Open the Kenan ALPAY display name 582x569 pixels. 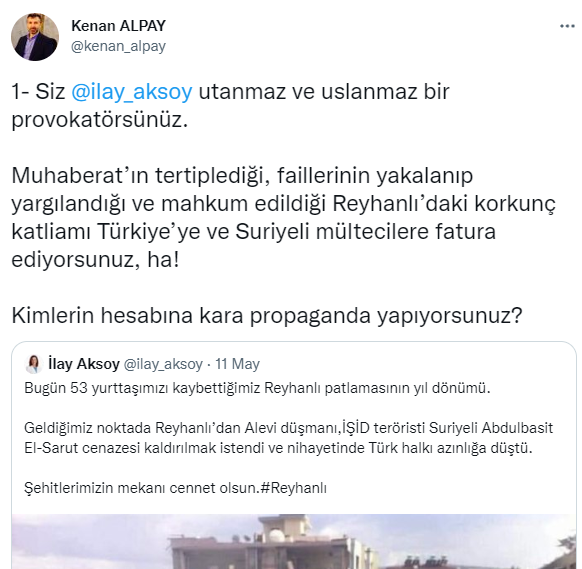pyautogui.click(x=118, y=26)
